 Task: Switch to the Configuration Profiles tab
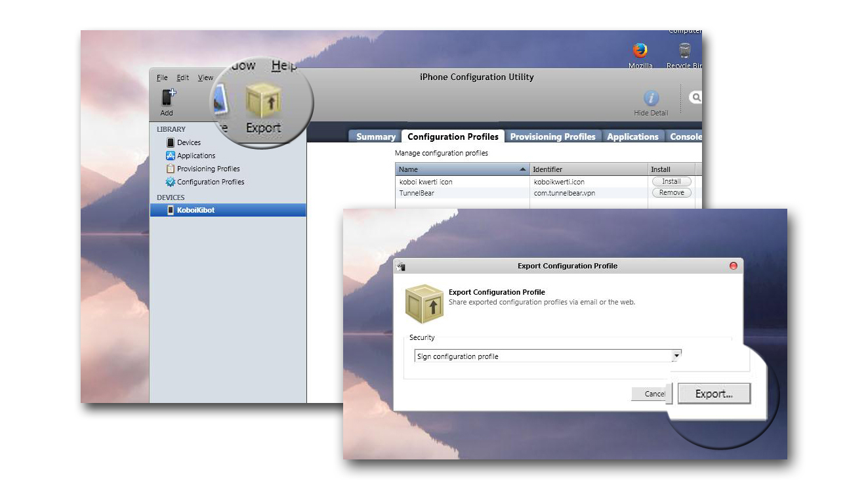[x=453, y=137]
